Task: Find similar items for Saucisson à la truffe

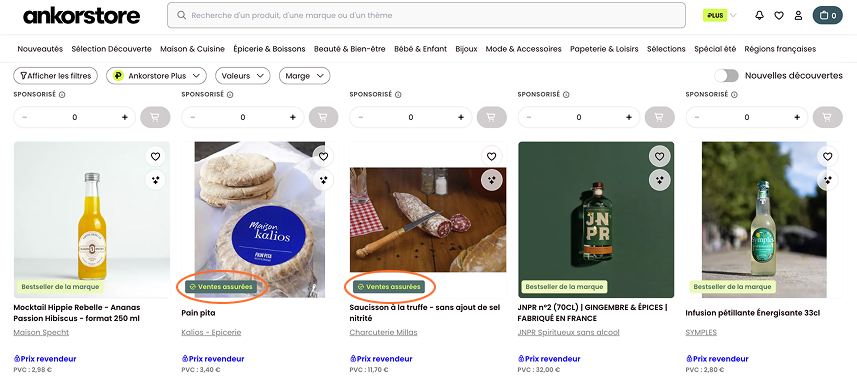Action: point(491,180)
